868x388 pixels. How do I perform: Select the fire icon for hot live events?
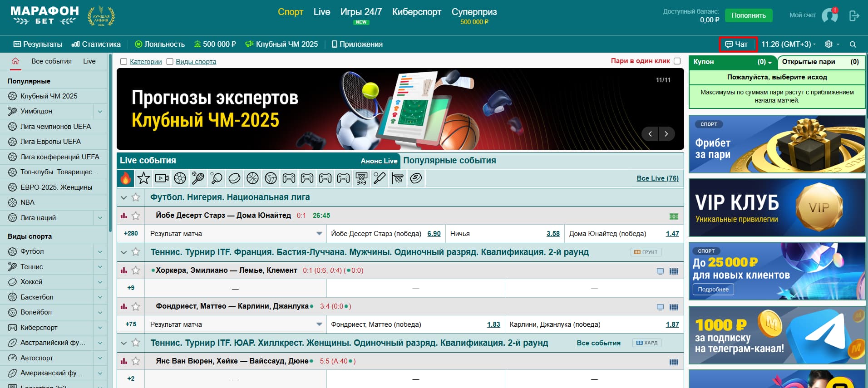(x=126, y=178)
